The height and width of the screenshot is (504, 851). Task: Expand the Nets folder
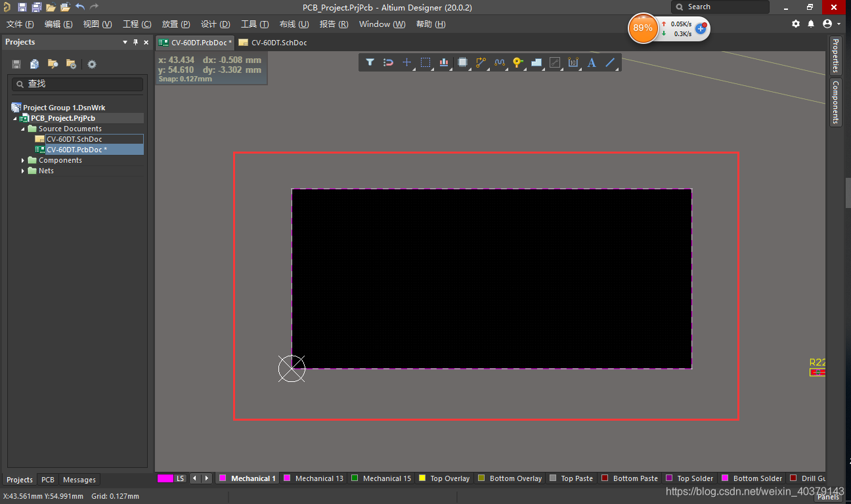23,171
